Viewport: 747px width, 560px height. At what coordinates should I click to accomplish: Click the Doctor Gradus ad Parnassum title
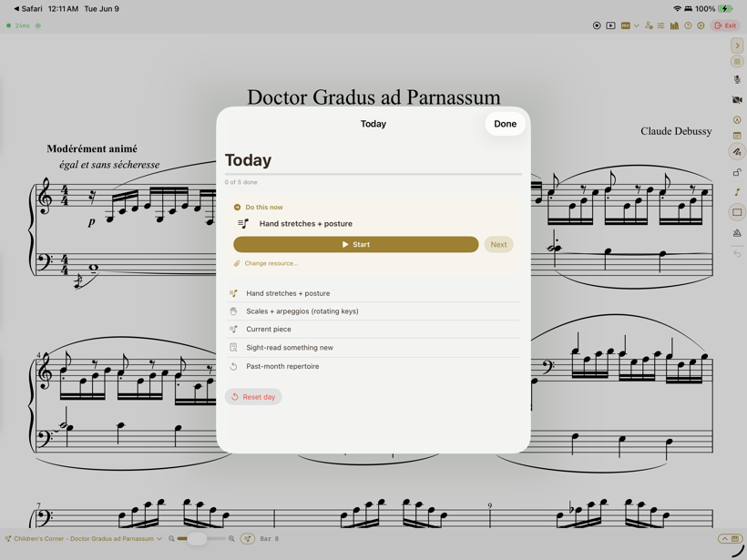pos(373,97)
